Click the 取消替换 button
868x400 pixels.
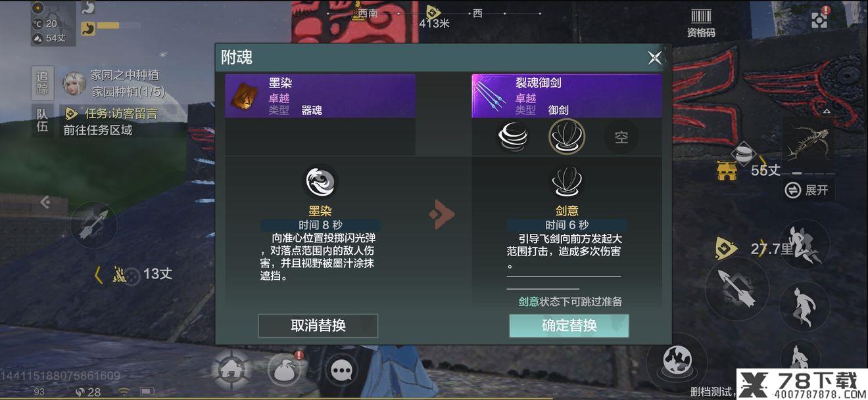318,326
